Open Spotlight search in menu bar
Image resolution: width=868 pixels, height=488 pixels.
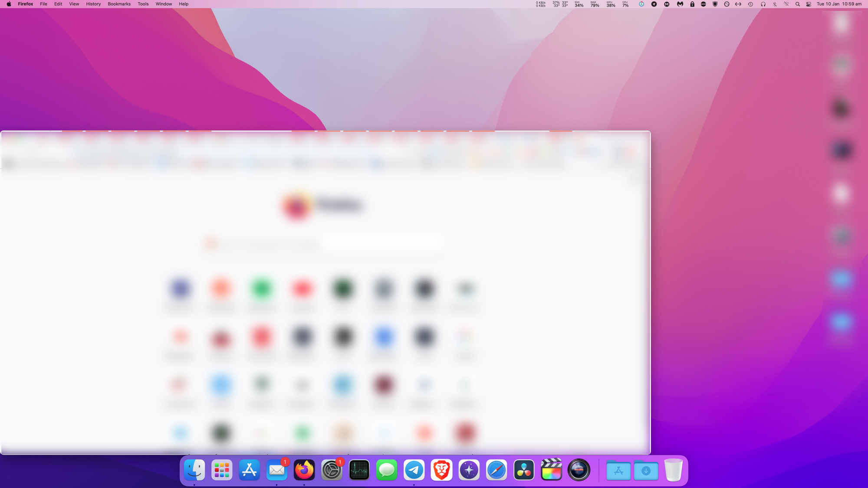tap(797, 4)
